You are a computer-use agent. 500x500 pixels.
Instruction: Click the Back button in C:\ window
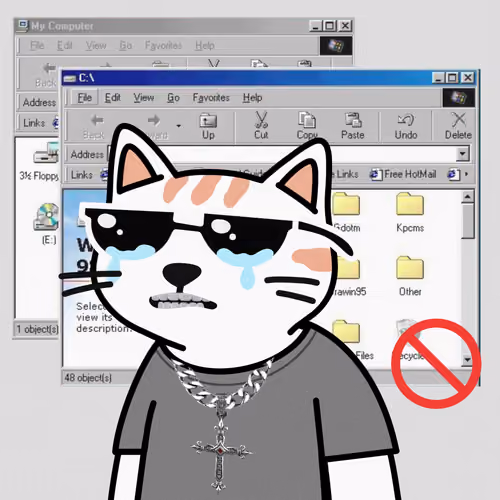tap(94, 126)
